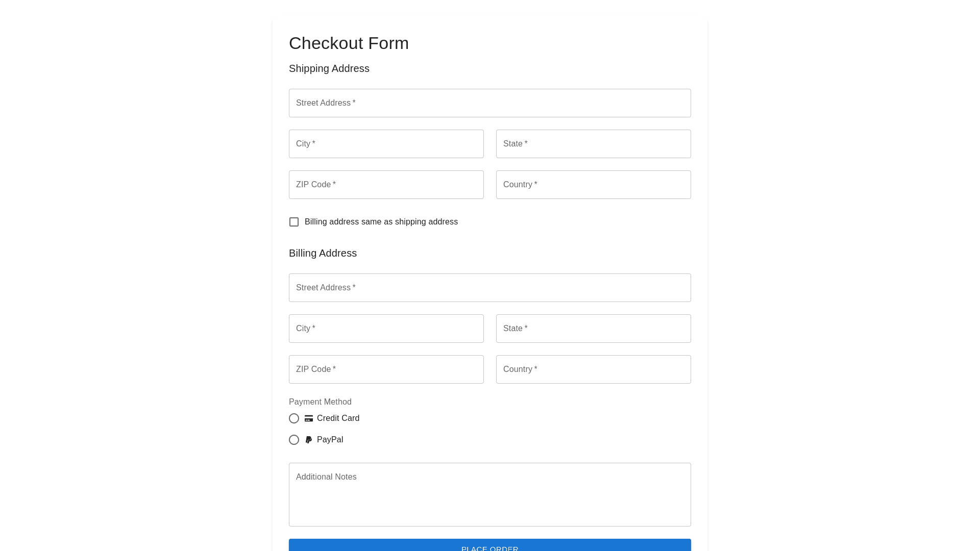
Task: Click the Additional Notes text area
Action: point(490,494)
